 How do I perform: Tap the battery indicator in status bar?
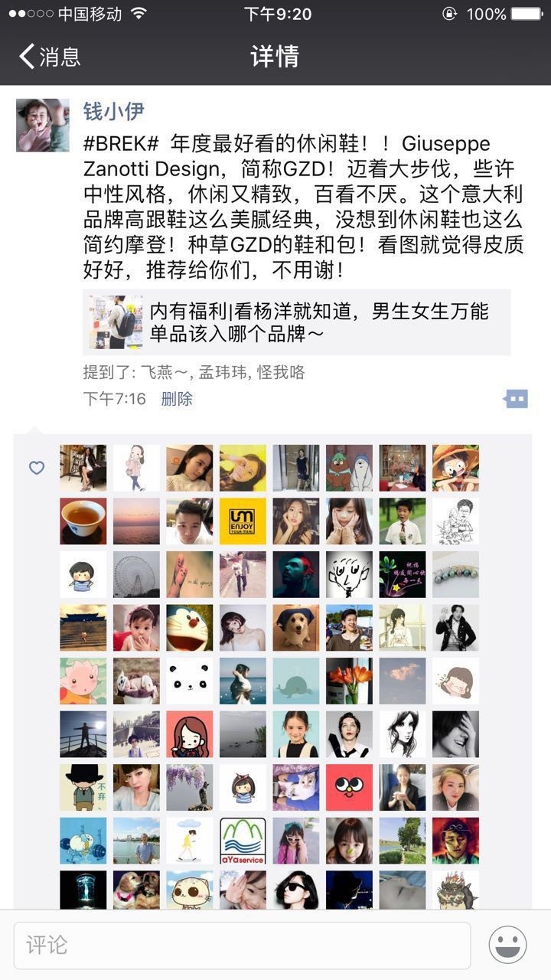tap(527, 14)
